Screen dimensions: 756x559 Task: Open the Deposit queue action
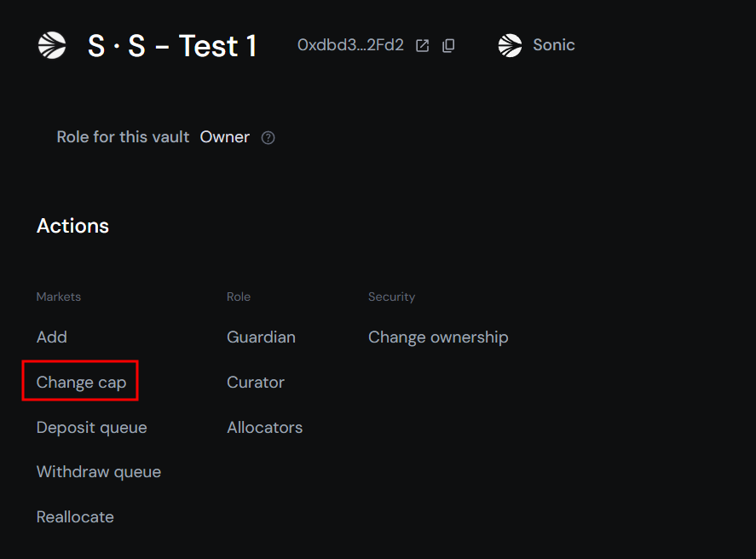point(92,428)
